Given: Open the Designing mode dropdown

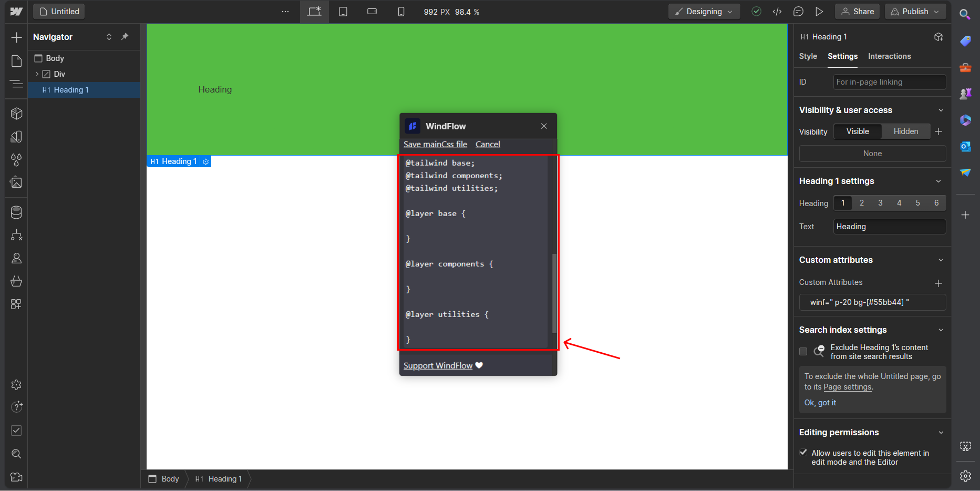Looking at the screenshot, I should pyautogui.click(x=704, y=12).
